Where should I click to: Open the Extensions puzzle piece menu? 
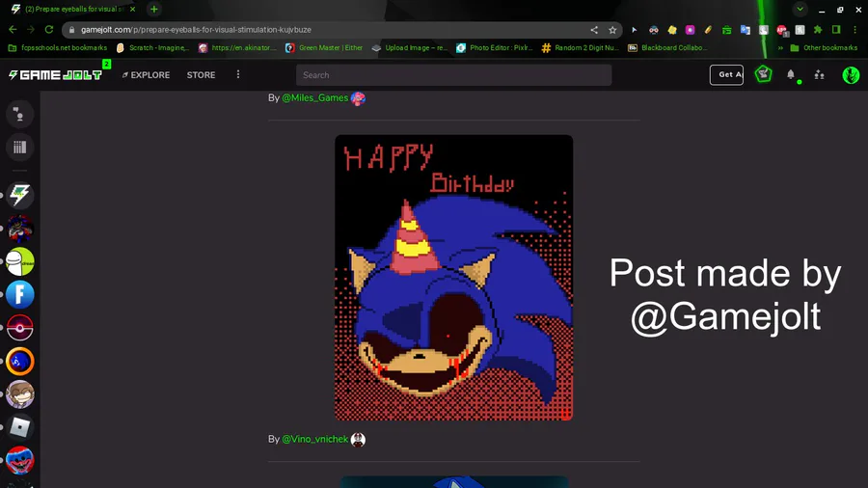tap(818, 30)
